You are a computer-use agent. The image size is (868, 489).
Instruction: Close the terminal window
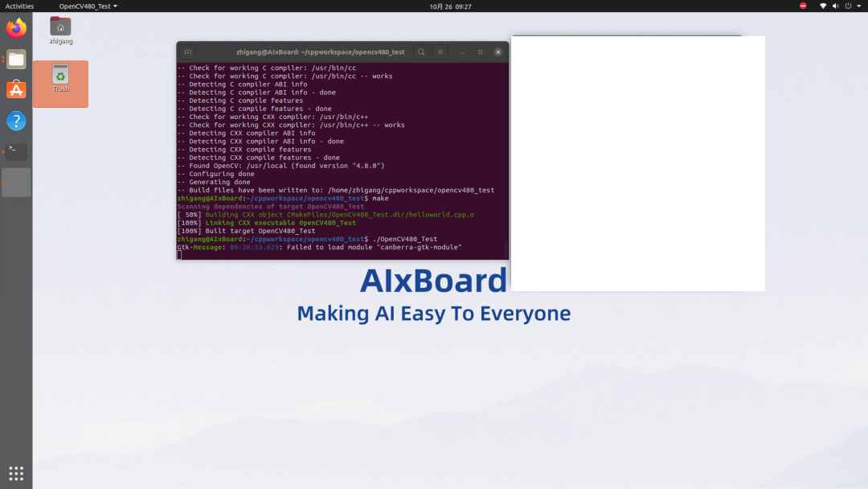pyautogui.click(x=498, y=52)
